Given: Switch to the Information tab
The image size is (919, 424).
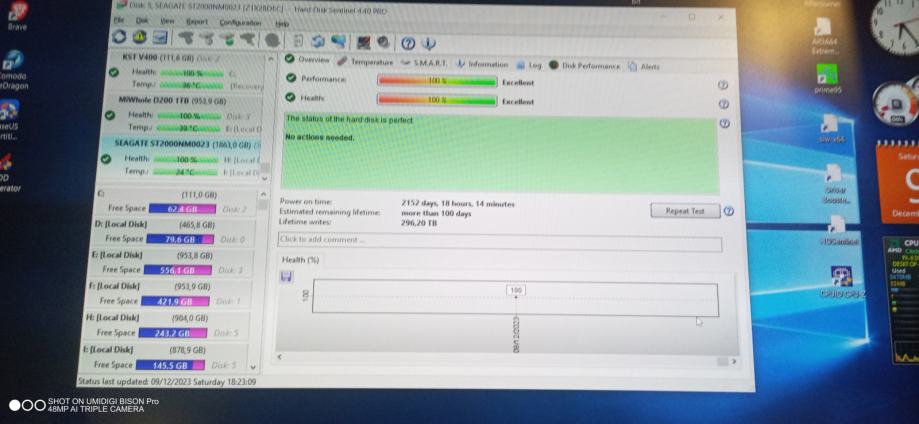Looking at the screenshot, I should click(x=482, y=64).
